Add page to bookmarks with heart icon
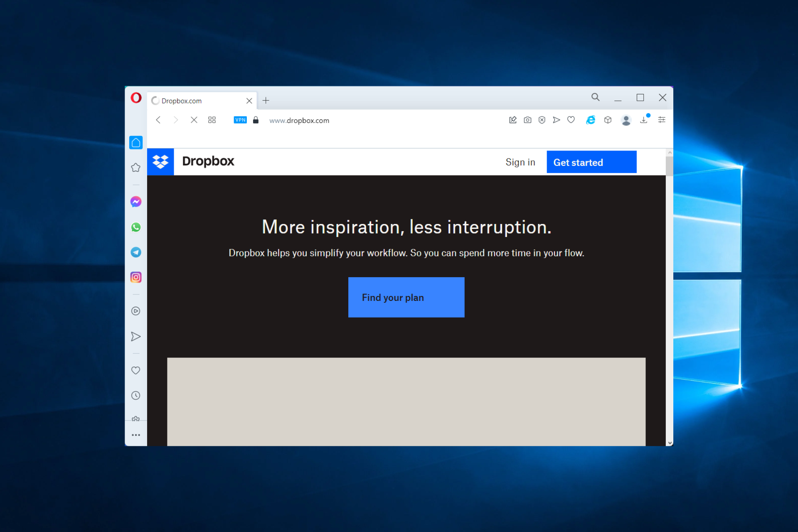798x532 pixels. point(571,120)
